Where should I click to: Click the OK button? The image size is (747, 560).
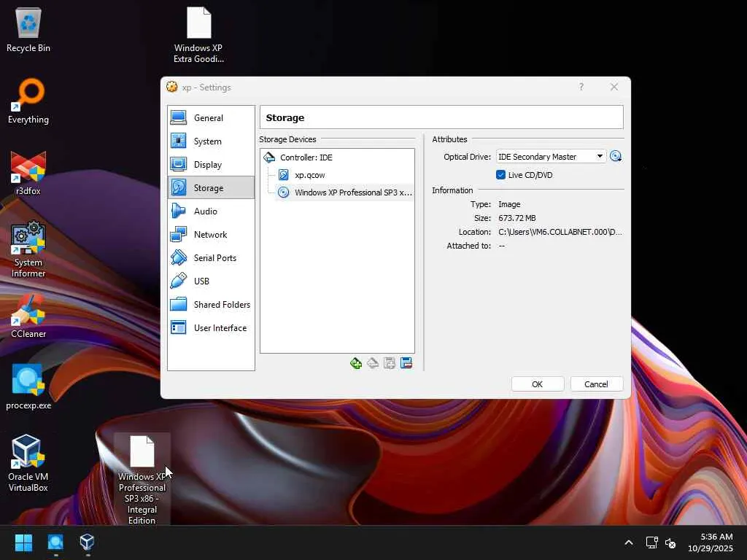coord(537,384)
